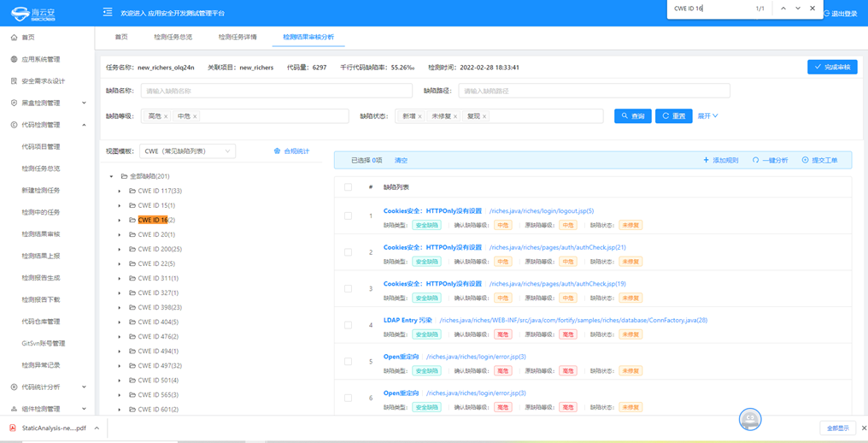Open 检测报告生成 in sidebar
This screenshot has width=868, height=443.
pos(40,278)
